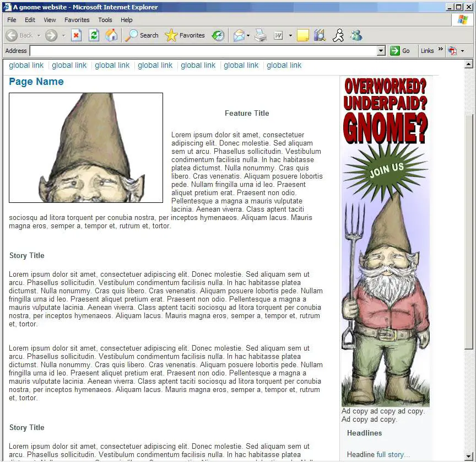Click the PDF icon beside Links
The height and width of the screenshot is (462, 476).
[x=452, y=51]
